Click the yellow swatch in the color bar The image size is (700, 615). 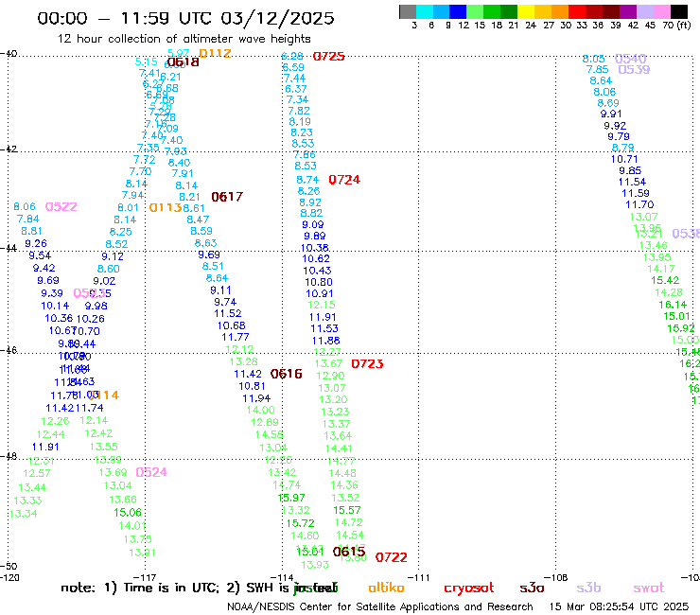pyautogui.click(x=526, y=11)
